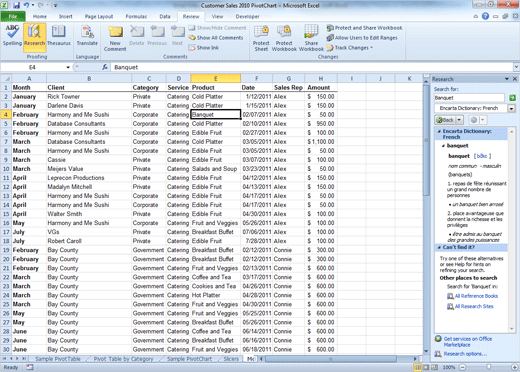Toggle the Research pane button
This screenshot has height=372, width=520.
tap(34, 36)
